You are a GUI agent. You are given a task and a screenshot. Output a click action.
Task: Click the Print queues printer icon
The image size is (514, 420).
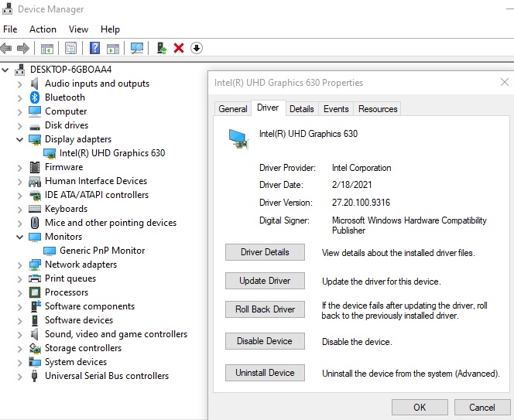(35, 278)
